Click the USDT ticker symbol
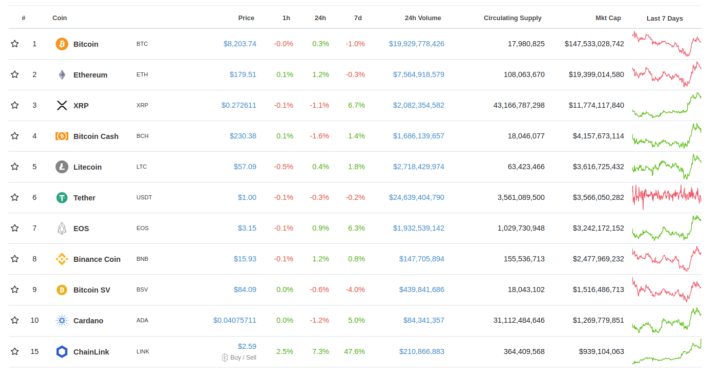This screenshot has height=371, width=710. point(144,198)
